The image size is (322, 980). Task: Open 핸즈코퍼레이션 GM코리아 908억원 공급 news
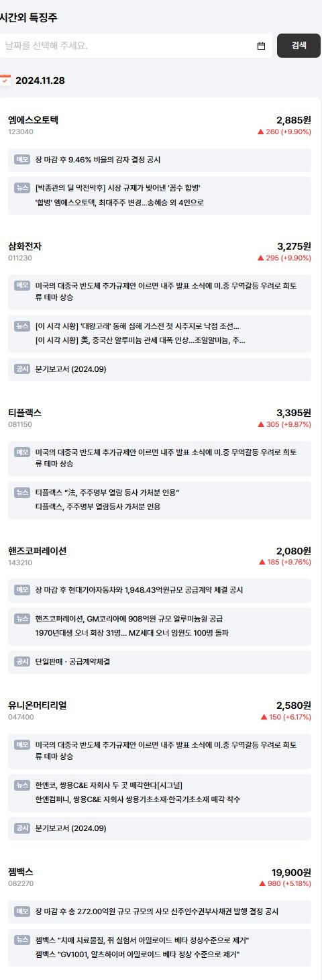pos(129,618)
